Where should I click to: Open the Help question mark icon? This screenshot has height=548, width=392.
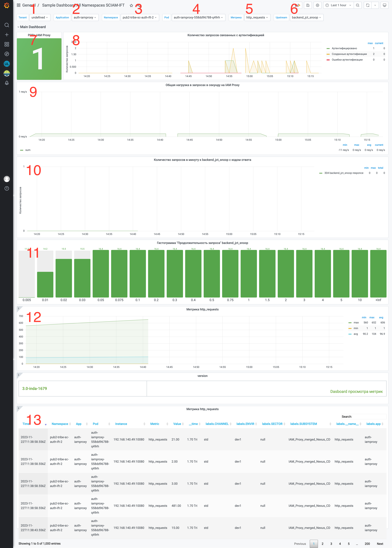pyautogui.click(x=7, y=188)
